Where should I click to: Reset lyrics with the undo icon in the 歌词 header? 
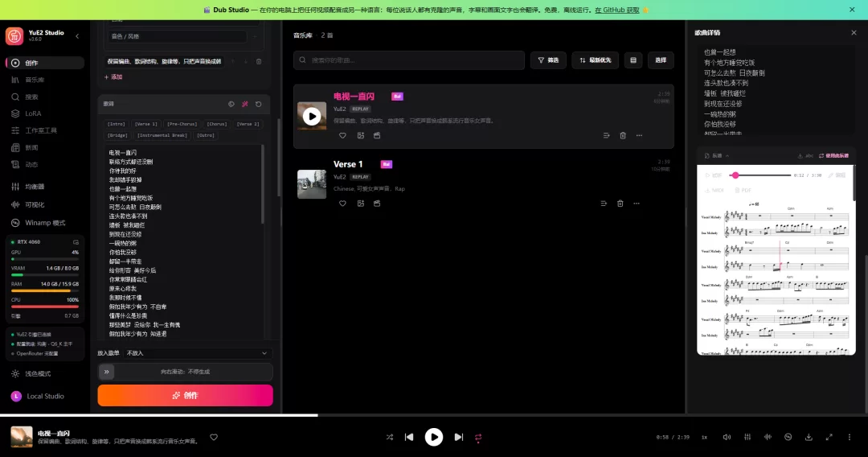[259, 104]
